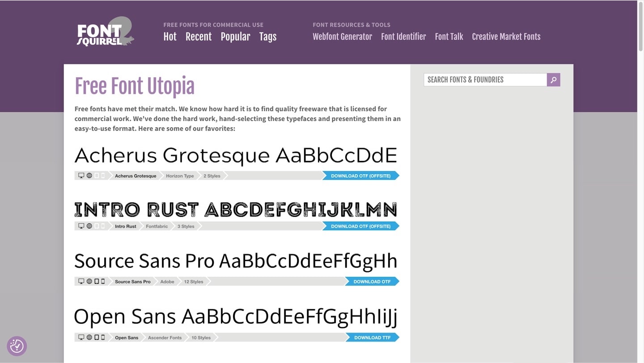The image size is (644, 363).
Task: Open the Recent fonts menu
Action: pos(199,37)
